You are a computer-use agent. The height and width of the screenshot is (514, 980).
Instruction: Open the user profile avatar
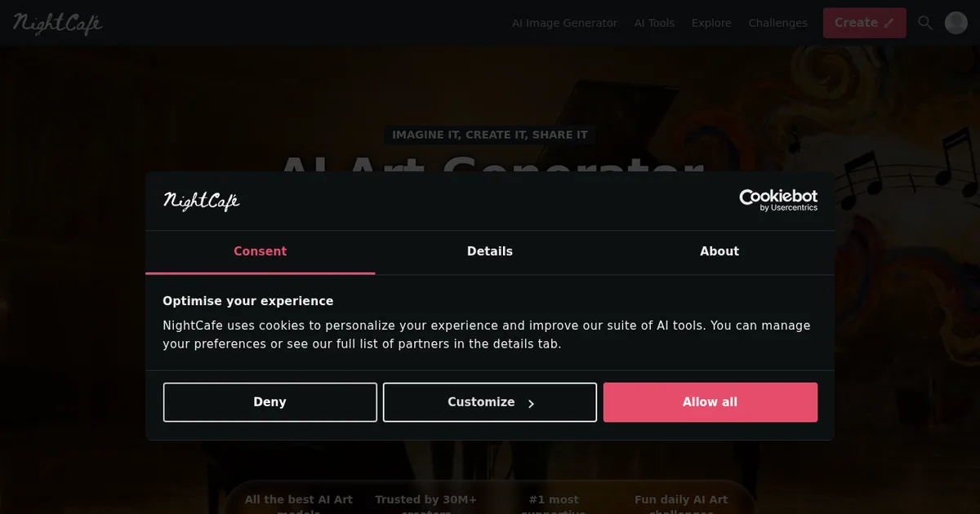pos(956,23)
